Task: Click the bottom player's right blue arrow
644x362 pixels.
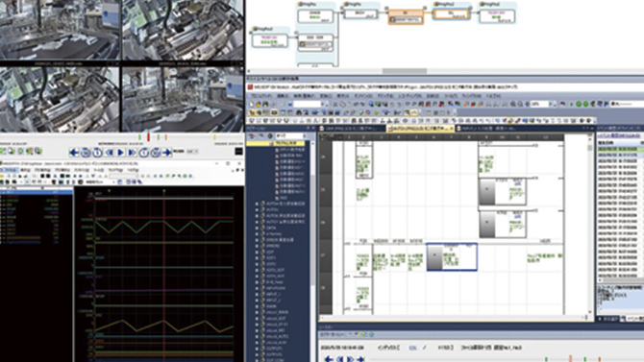Action: (360, 359)
